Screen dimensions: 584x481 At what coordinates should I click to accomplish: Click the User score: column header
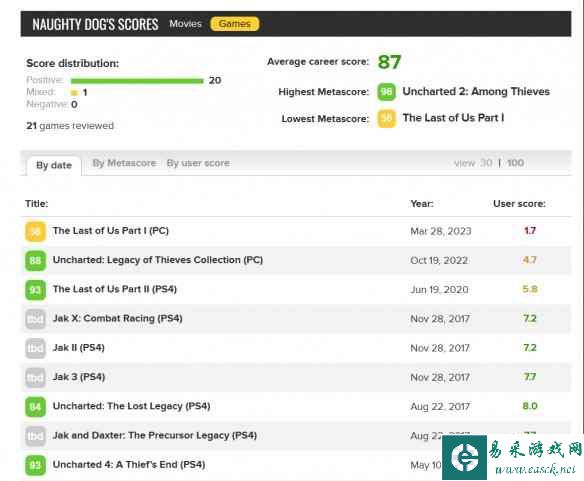click(519, 203)
